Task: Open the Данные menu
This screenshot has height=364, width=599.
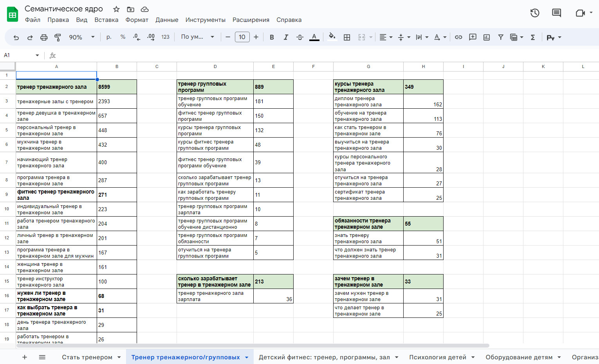Action: [167, 20]
